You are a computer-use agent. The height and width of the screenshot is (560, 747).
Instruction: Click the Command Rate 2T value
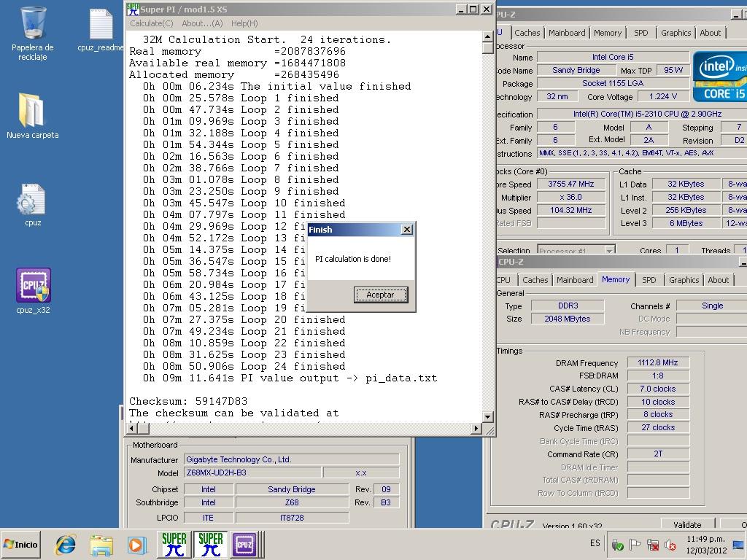tap(657, 454)
